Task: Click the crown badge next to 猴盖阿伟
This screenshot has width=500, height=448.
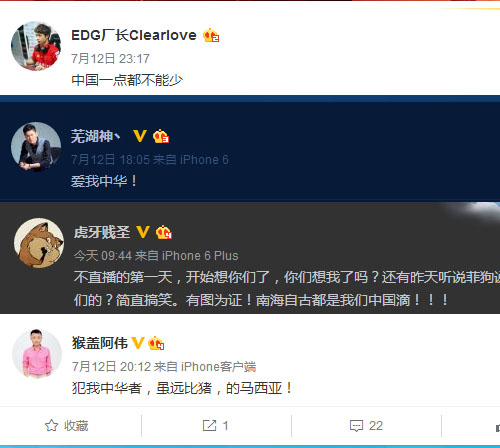Action: coord(156,343)
